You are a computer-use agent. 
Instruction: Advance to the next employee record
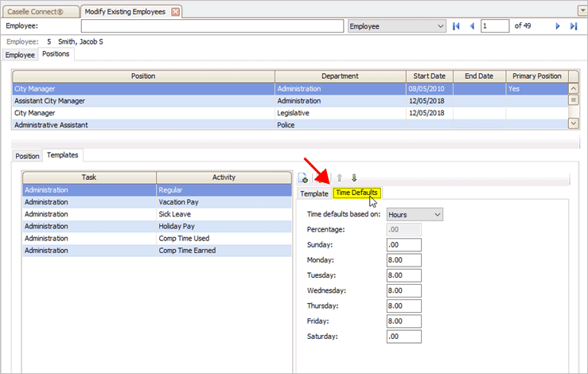[558, 26]
